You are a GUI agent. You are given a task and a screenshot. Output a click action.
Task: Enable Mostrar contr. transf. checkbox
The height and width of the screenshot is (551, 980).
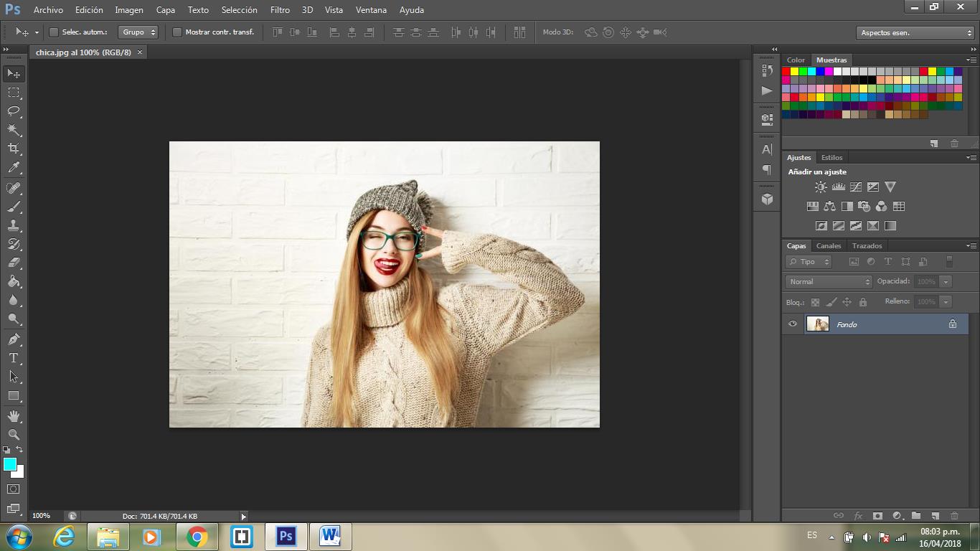tap(177, 32)
